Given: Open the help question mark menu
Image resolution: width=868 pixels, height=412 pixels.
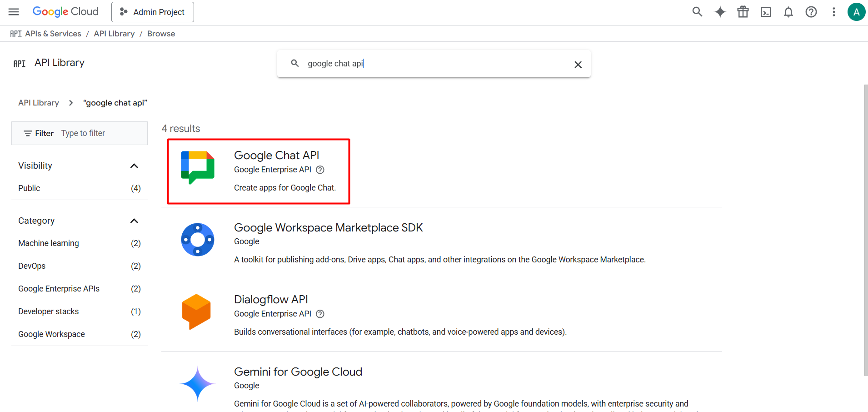Looking at the screenshot, I should tap(811, 12).
